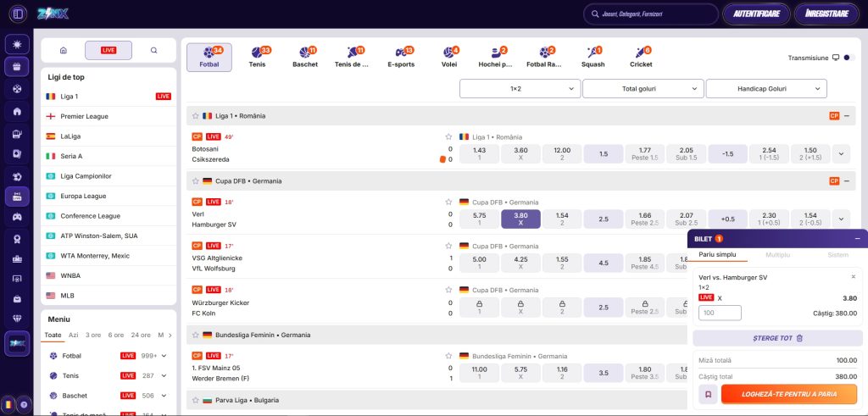Toggle the sidebar panel icon beside Zinx logo

point(17,14)
